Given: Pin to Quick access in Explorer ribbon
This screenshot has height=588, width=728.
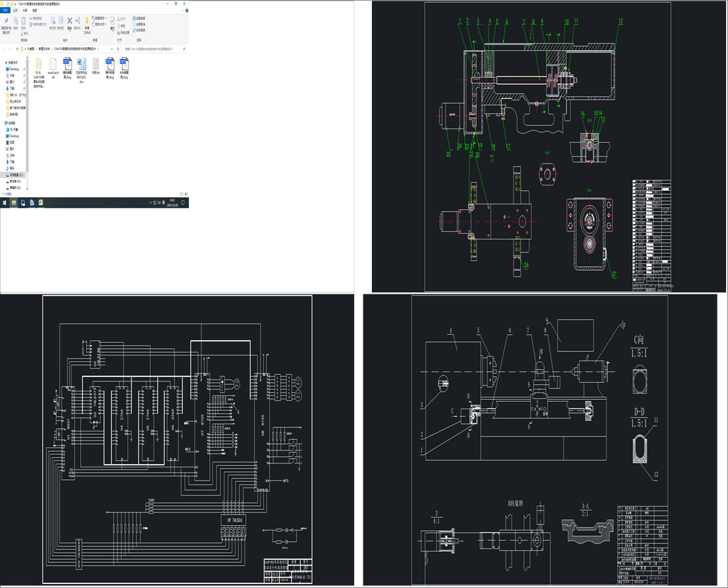Looking at the screenshot, I should [6, 24].
